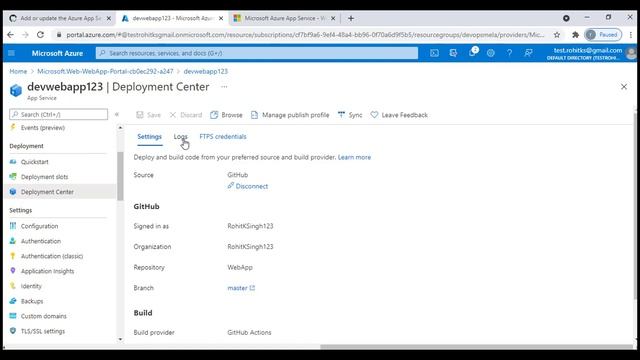Open the portal settings gear
Image resolution: width=640 pixels, height=360 pixels.
pyautogui.click(x=491, y=53)
